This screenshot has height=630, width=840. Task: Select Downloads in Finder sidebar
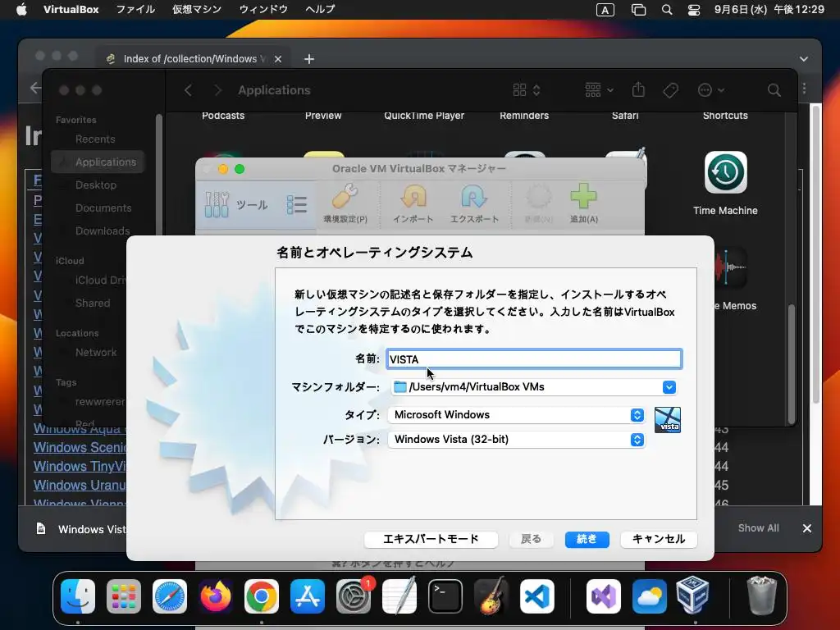coord(103,231)
